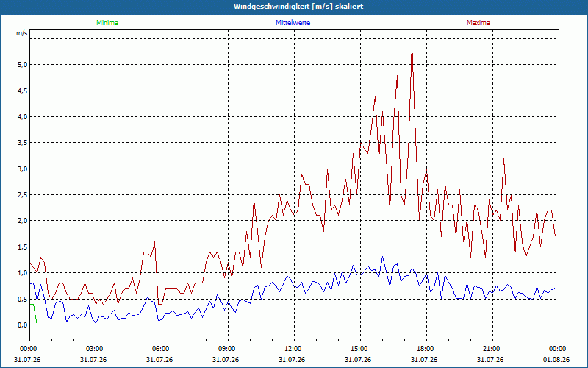Click the 2,5 y-axis value
Image resolution: width=588 pixels, height=368 pixels.
click(23, 195)
